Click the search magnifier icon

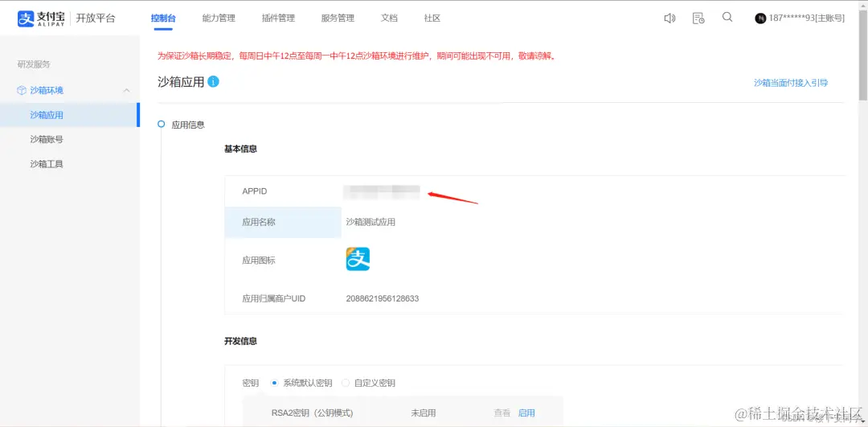tap(727, 18)
